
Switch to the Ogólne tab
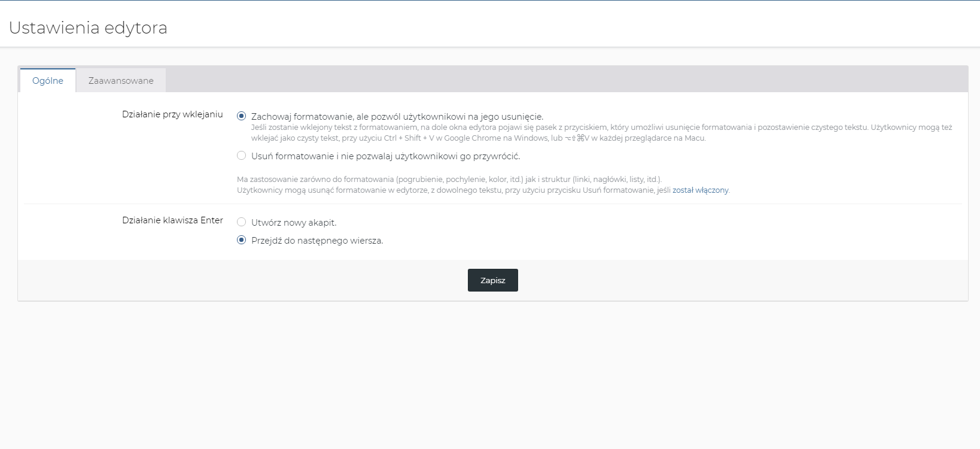[x=48, y=81]
